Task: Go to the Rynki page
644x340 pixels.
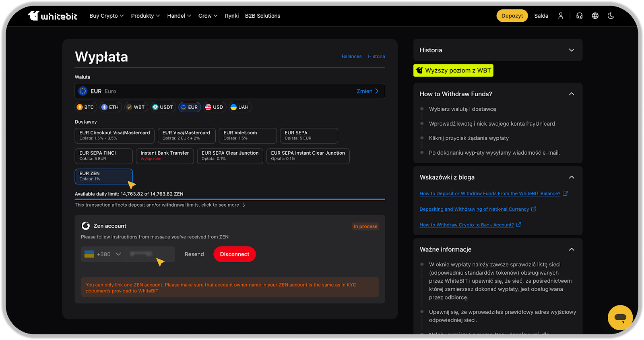Action: pos(231,16)
